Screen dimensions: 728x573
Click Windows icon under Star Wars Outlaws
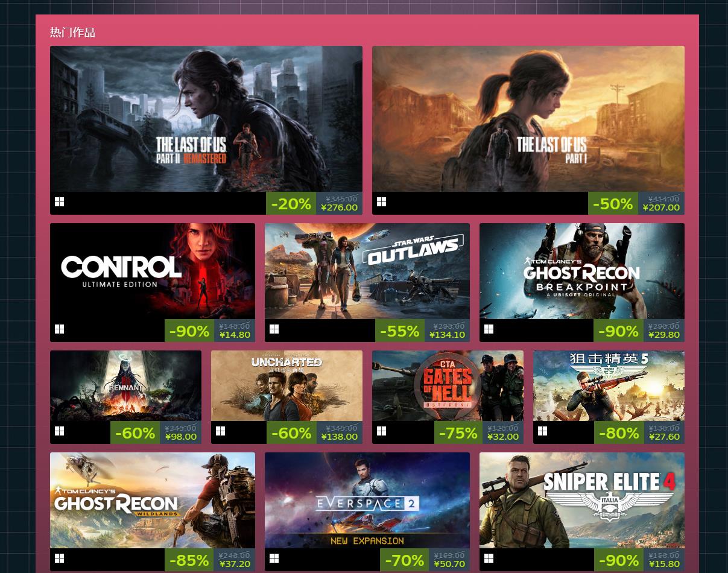(274, 329)
